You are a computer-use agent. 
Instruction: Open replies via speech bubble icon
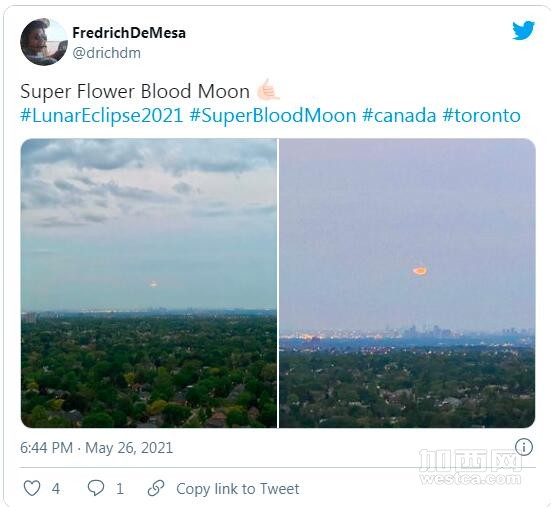point(96,488)
